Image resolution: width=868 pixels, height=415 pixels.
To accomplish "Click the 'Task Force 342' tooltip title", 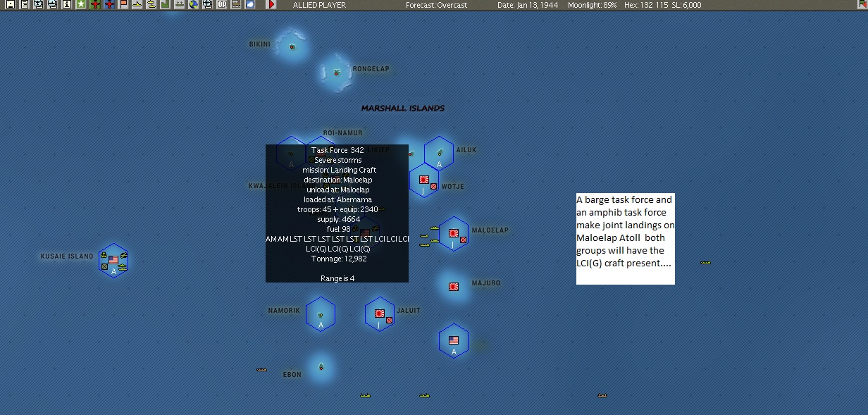I will pyautogui.click(x=337, y=150).
